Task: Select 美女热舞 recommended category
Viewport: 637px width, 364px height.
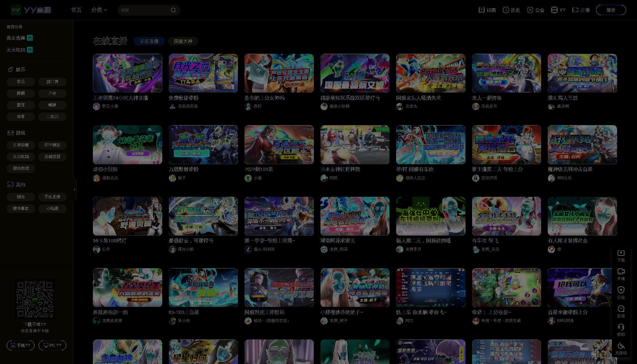Action: tap(20, 38)
